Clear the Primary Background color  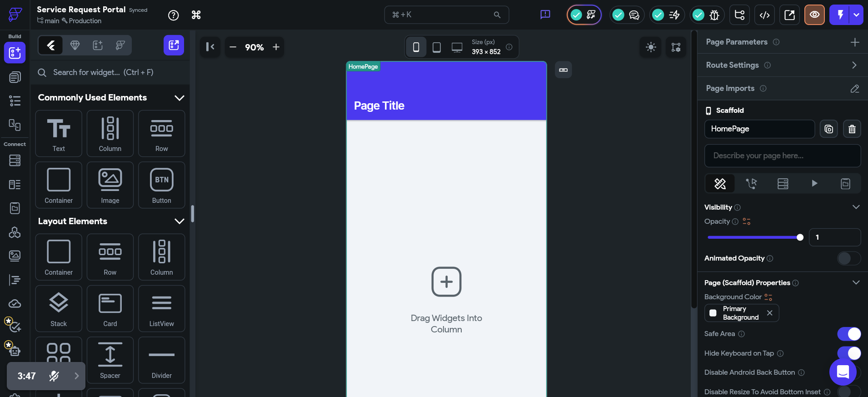(x=769, y=313)
